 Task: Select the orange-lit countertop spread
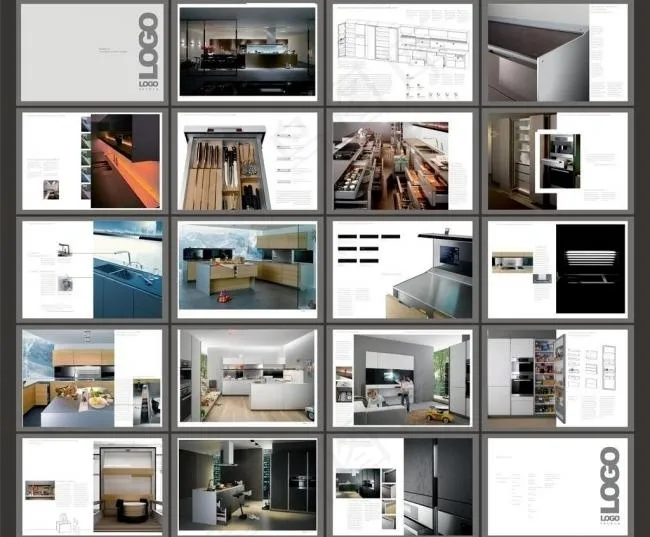coord(91,161)
